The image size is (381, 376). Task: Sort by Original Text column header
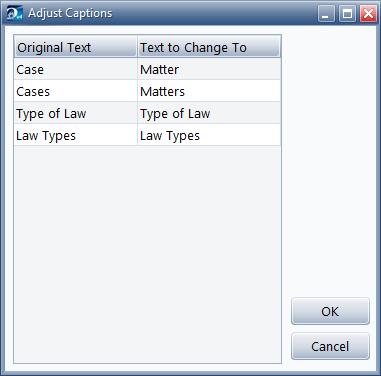pyautogui.click(x=76, y=47)
